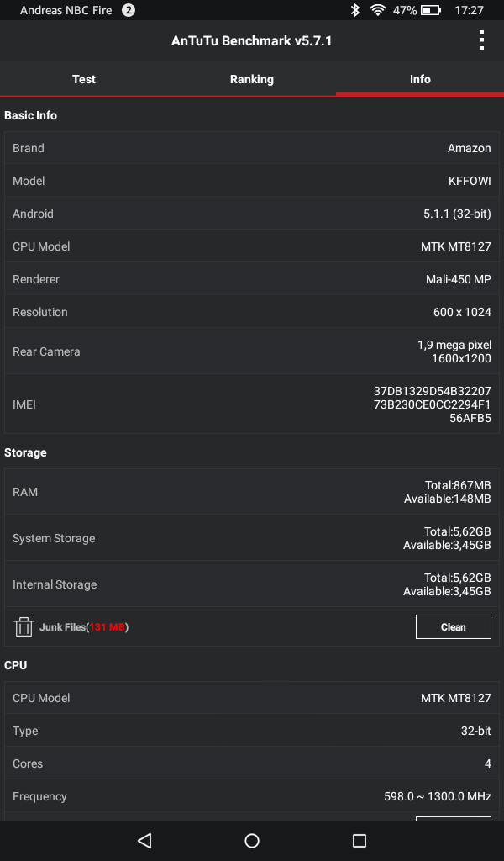504x861 pixels.
Task: Tap the Junk Files 131 MB label
Action: tap(84, 627)
